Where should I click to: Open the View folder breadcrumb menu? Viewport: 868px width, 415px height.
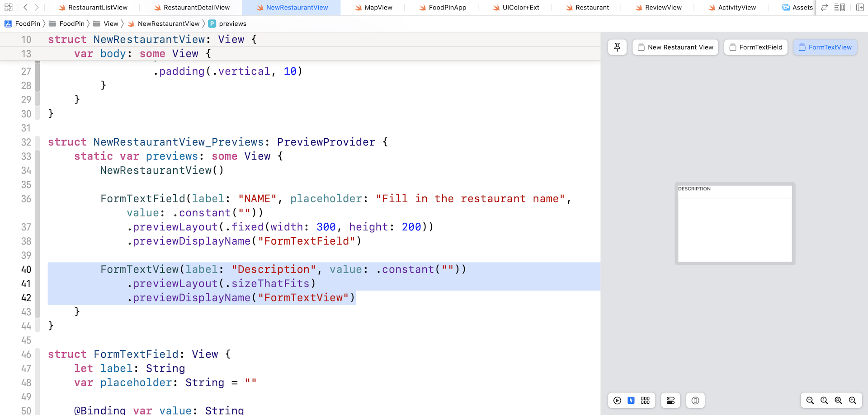110,24
